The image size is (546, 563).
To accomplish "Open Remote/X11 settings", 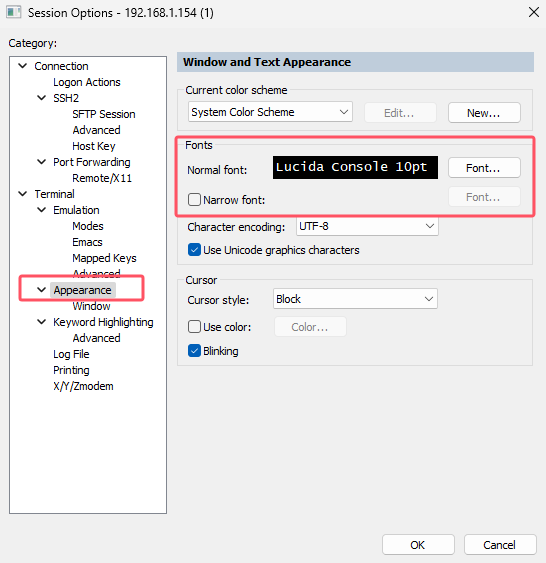I will 102,178.
